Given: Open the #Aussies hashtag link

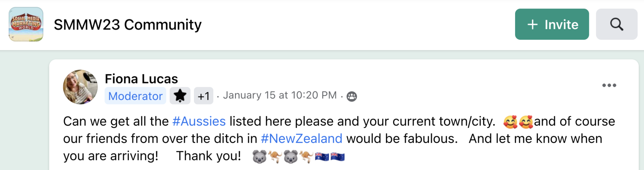Looking at the screenshot, I should pyautogui.click(x=199, y=121).
